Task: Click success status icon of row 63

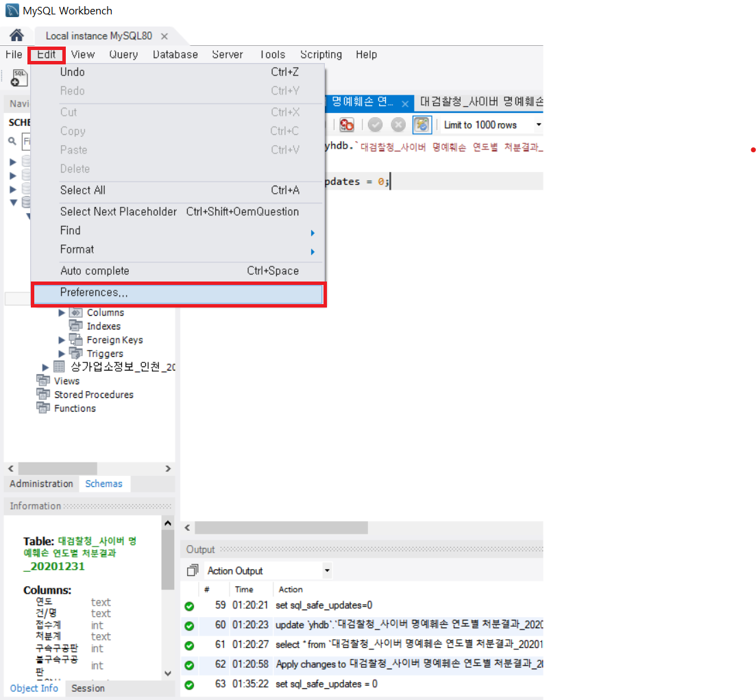Action: pyautogui.click(x=189, y=685)
